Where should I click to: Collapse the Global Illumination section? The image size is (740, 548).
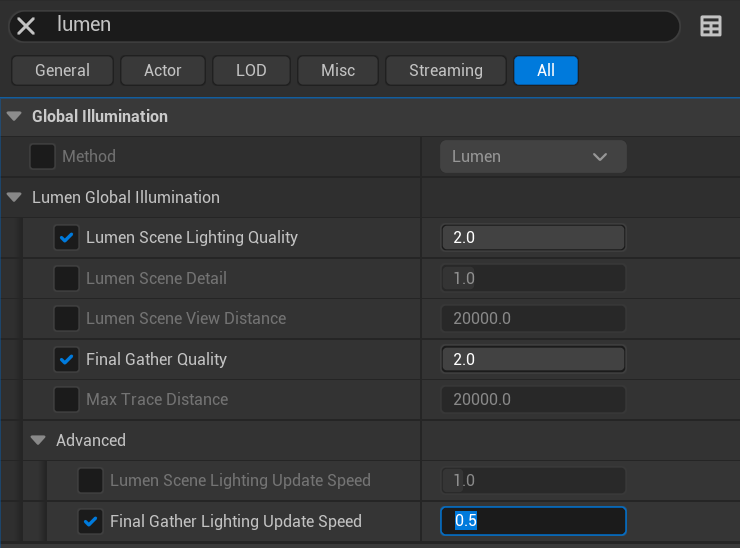click(14, 116)
